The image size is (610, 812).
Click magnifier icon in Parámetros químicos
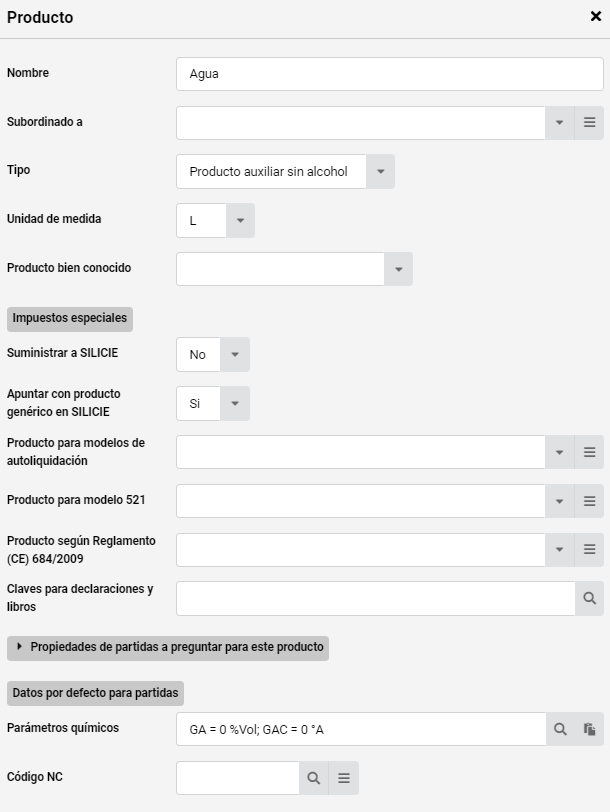560,729
